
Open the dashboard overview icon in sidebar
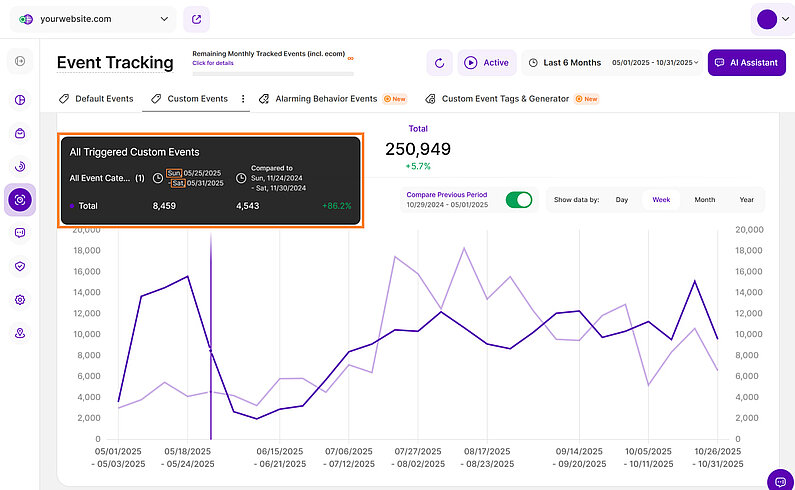pos(20,100)
